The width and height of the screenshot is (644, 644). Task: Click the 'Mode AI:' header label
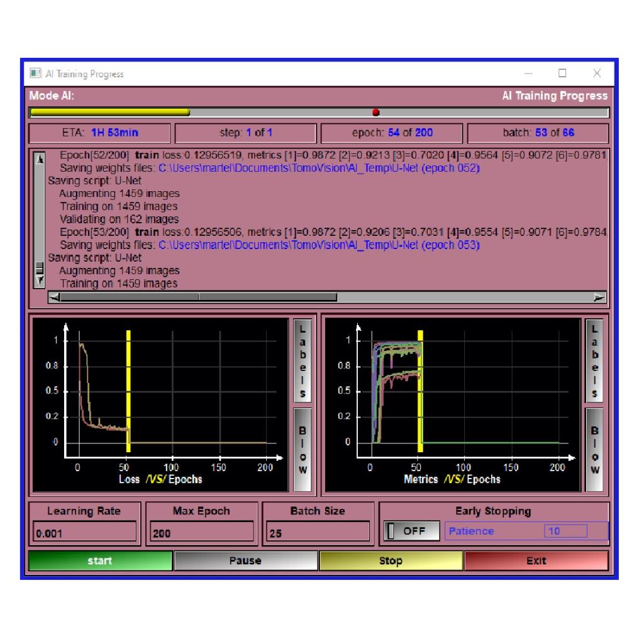point(52,96)
